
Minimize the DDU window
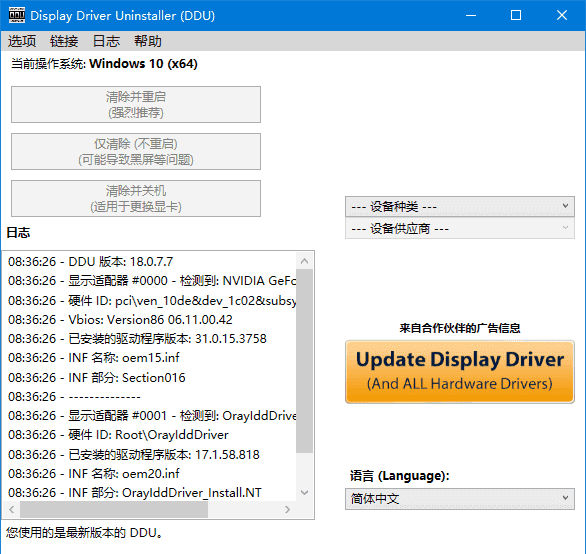coord(471,15)
